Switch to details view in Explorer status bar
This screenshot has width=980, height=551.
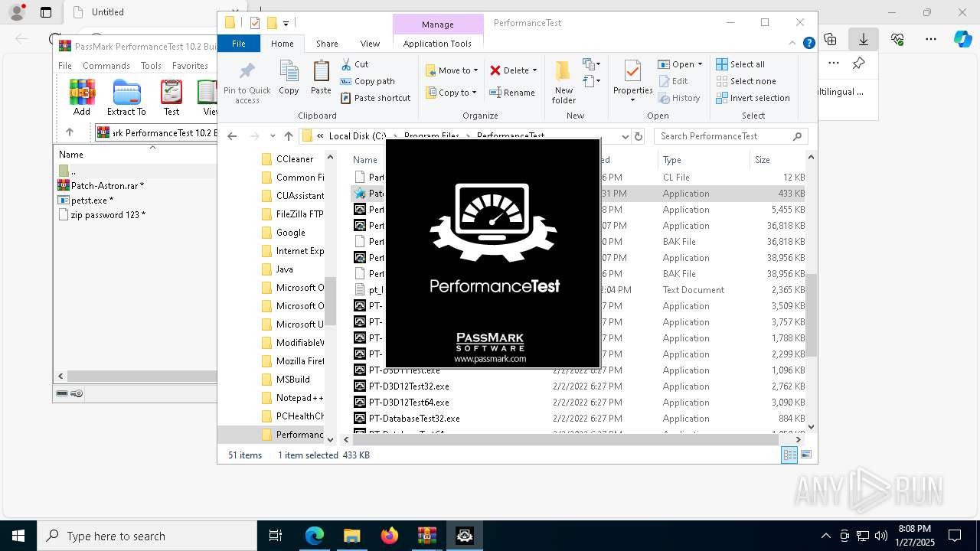coord(789,455)
